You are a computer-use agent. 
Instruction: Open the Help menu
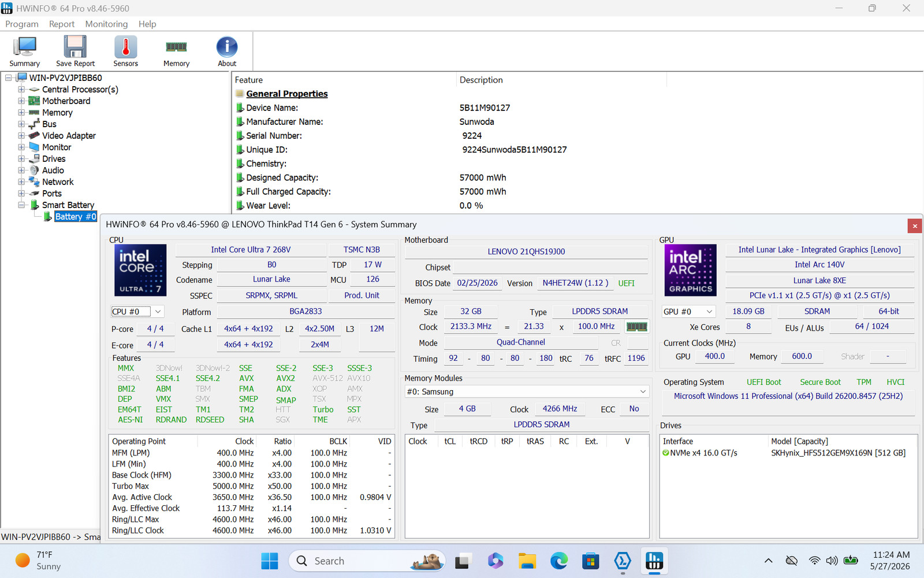click(x=147, y=24)
